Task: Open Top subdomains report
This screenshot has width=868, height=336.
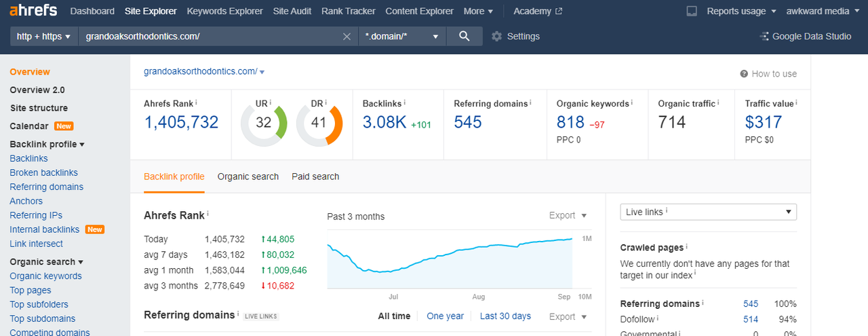Action: (x=43, y=319)
